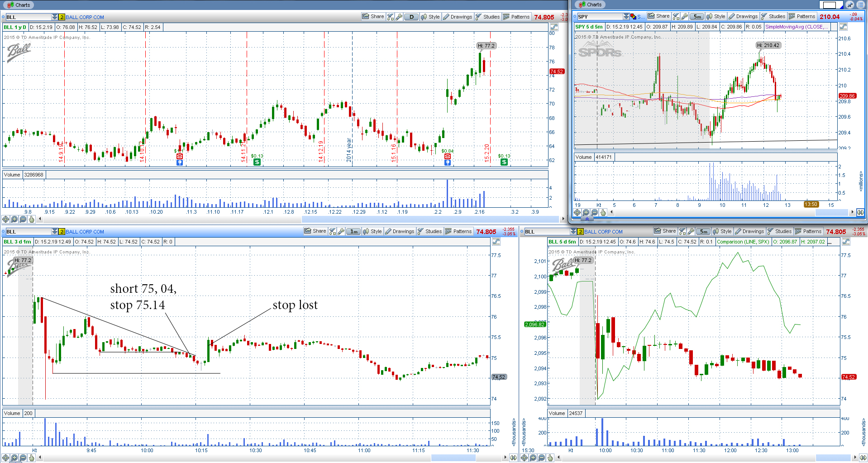Screen dimensions: 868x463
Task: Select crosshair pointer tool under BLL daily chart
Action: pos(5,219)
